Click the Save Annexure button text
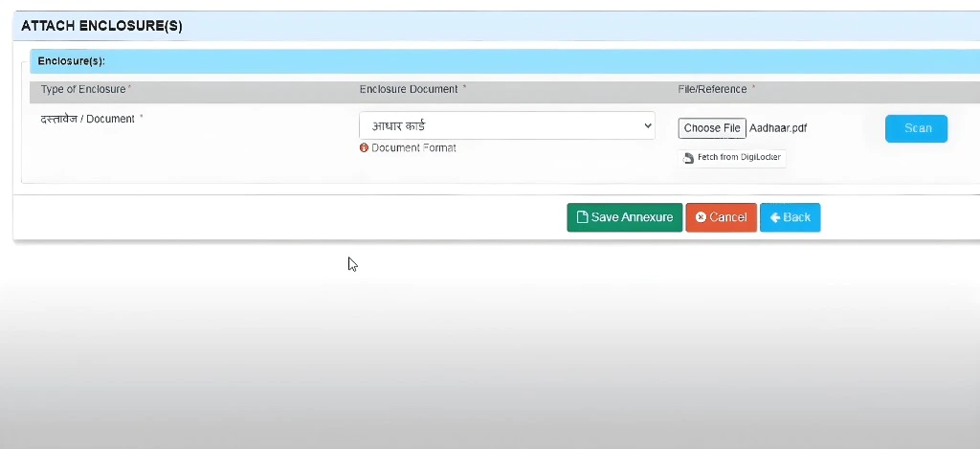Image resolution: width=980 pixels, height=449 pixels. click(632, 217)
